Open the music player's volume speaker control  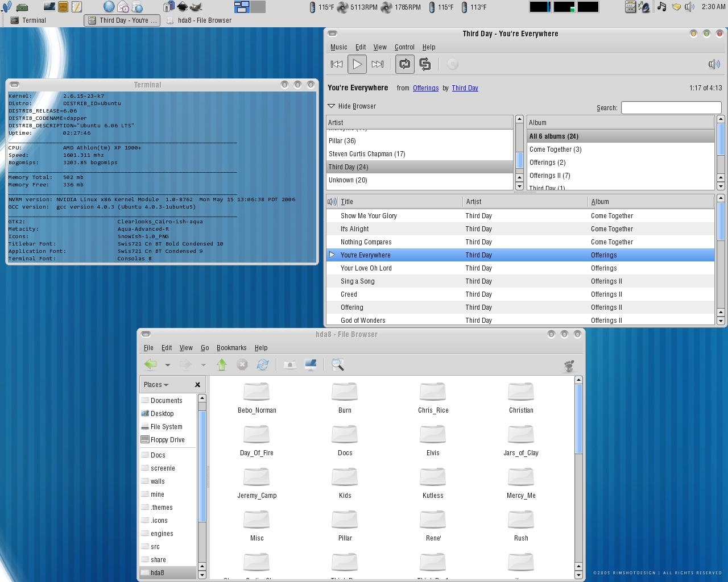714,64
